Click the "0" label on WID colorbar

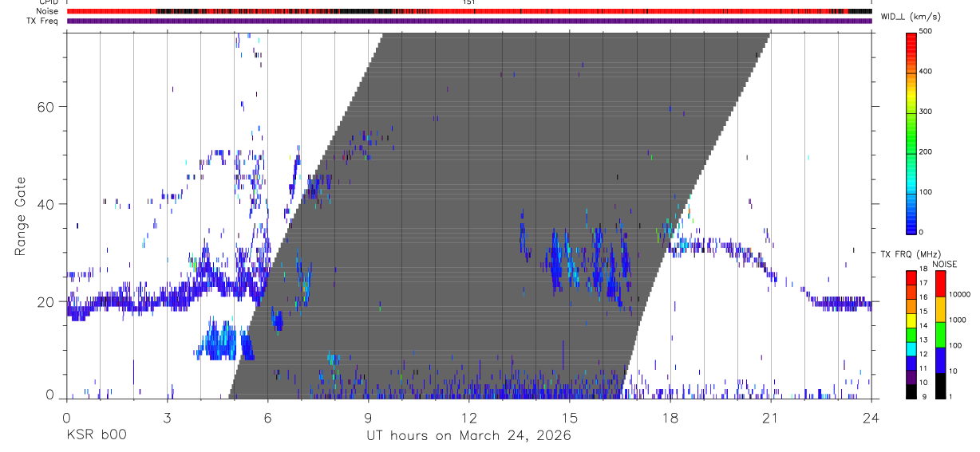[x=922, y=232]
